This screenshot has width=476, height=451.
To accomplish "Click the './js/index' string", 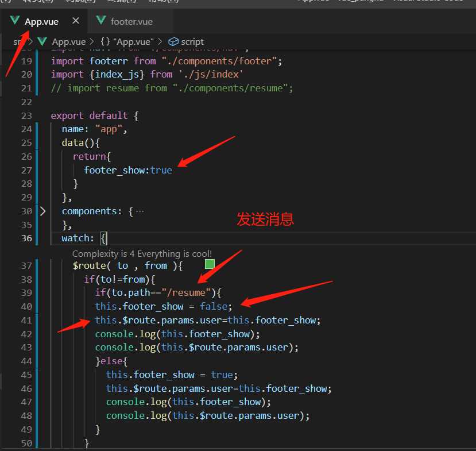I will point(211,75).
